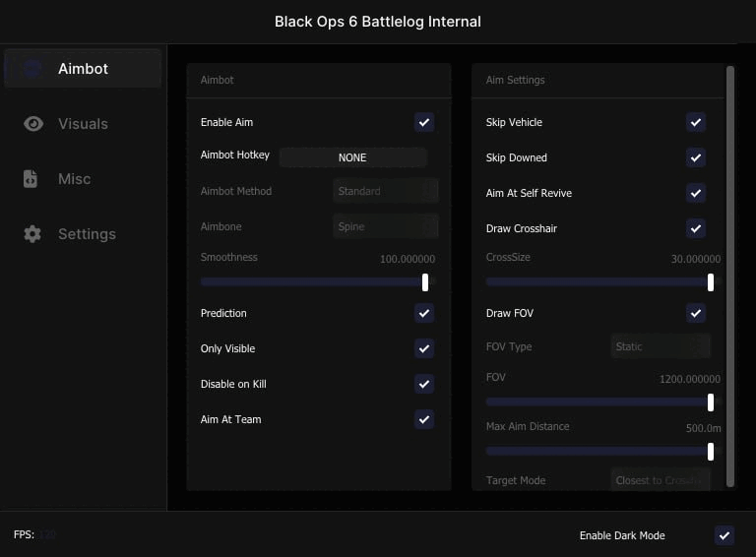Expand the Target Mode dropdown
756x557 pixels.
(661, 480)
